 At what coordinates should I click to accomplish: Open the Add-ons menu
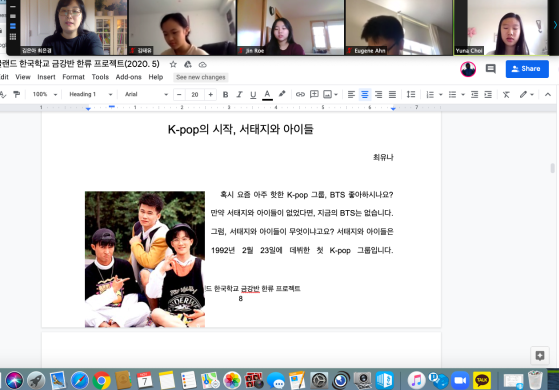(x=128, y=77)
